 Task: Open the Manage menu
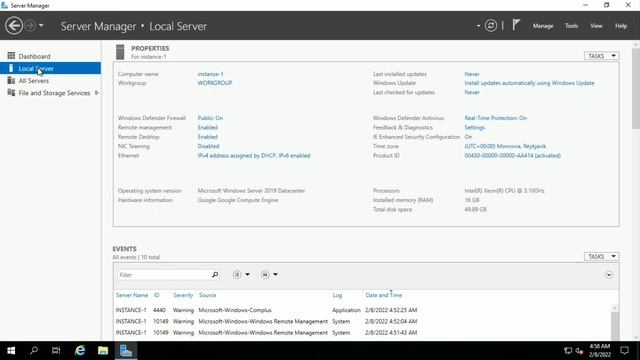pyautogui.click(x=543, y=26)
